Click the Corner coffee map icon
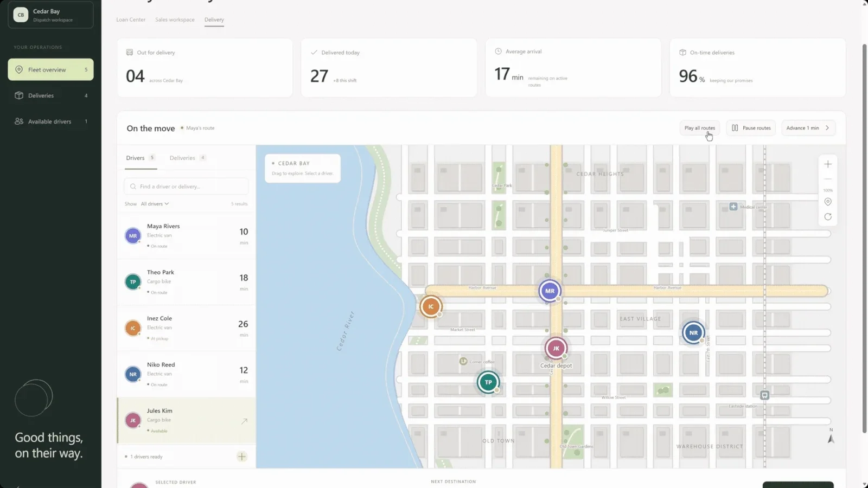The width and height of the screenshot is (868, 488). (463, 361)
